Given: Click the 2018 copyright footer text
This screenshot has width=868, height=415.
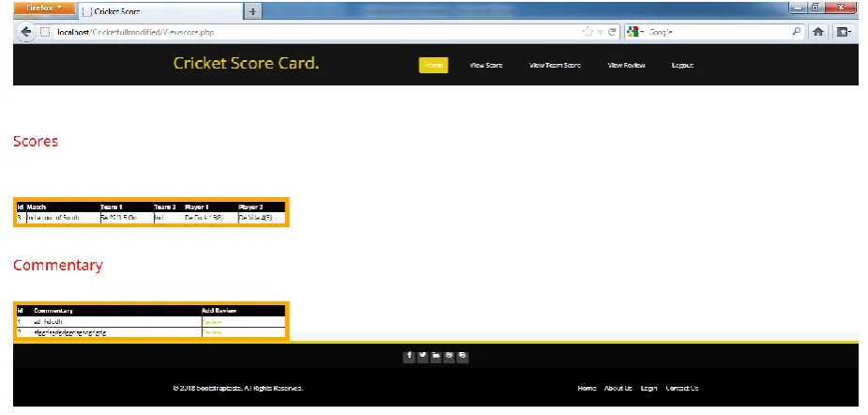Looking at the screenshot, I should pos(237,388).
